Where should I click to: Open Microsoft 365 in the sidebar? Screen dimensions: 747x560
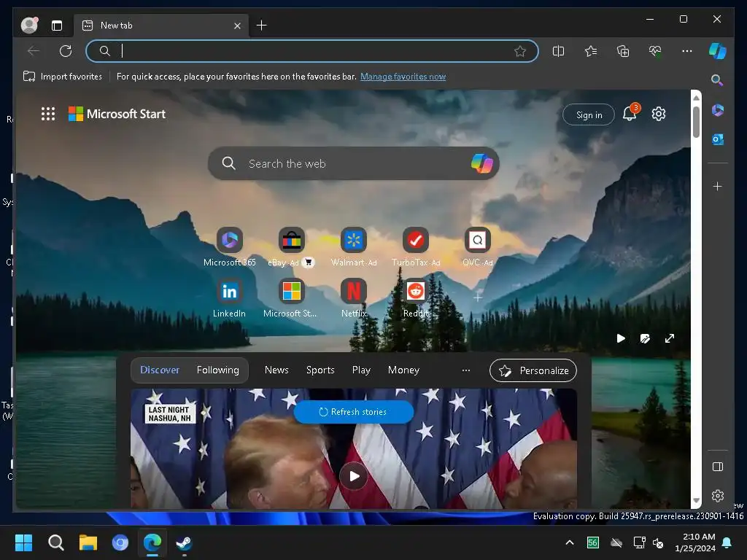click(x=718, y=111)
